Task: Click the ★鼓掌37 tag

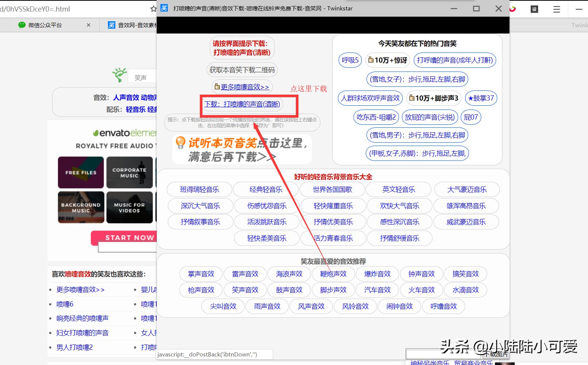Action: pyautogui.click(x=481, y=98)
